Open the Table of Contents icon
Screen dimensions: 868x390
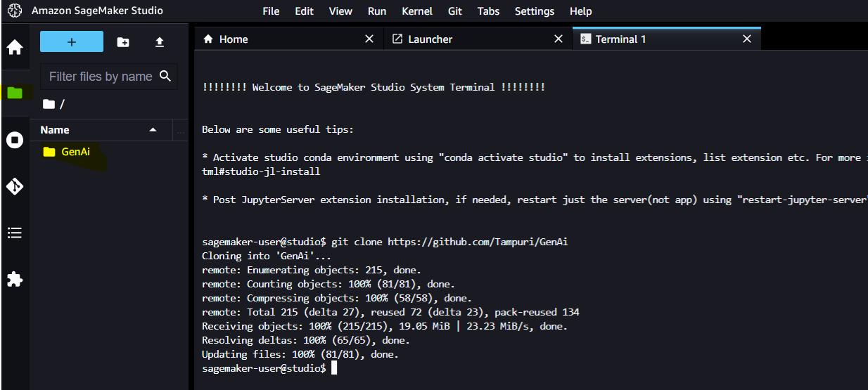pyautogui.click(x=15, y=233)
